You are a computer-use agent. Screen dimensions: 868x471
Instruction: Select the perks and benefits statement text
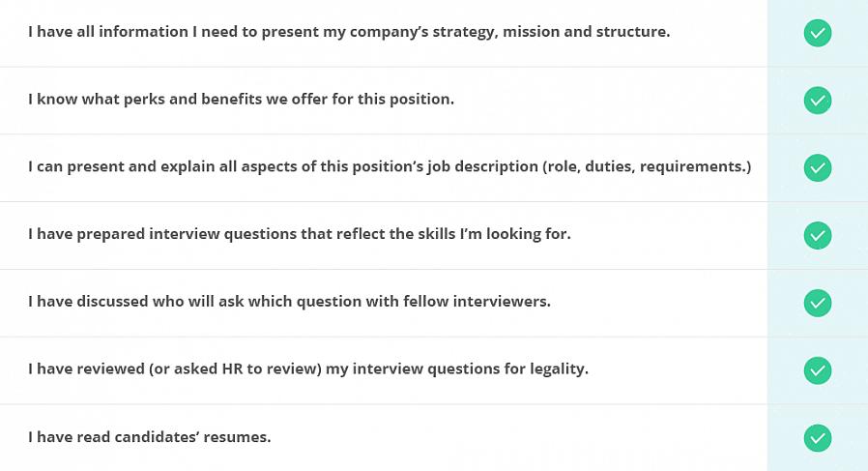(x=241, y=100)
